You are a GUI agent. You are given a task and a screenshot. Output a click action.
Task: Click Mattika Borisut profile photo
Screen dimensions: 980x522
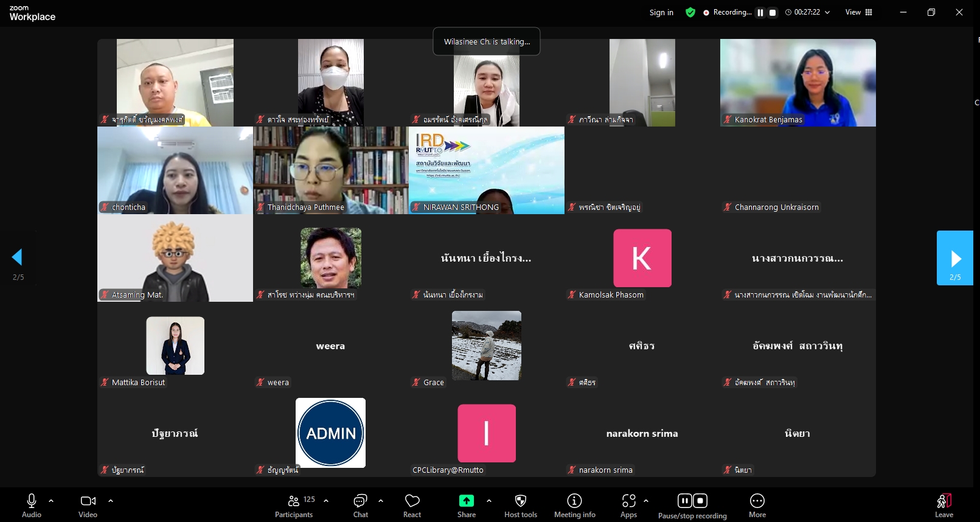[175, 346]
